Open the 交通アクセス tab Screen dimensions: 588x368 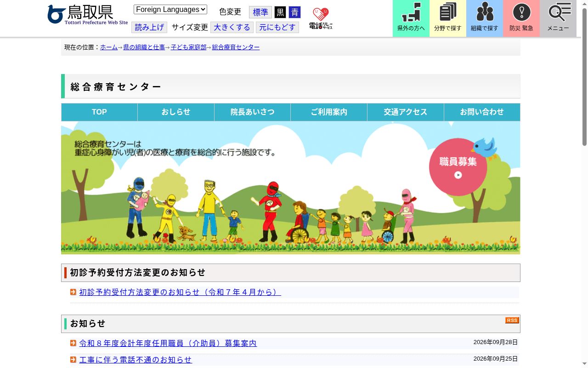coord(406,112)
